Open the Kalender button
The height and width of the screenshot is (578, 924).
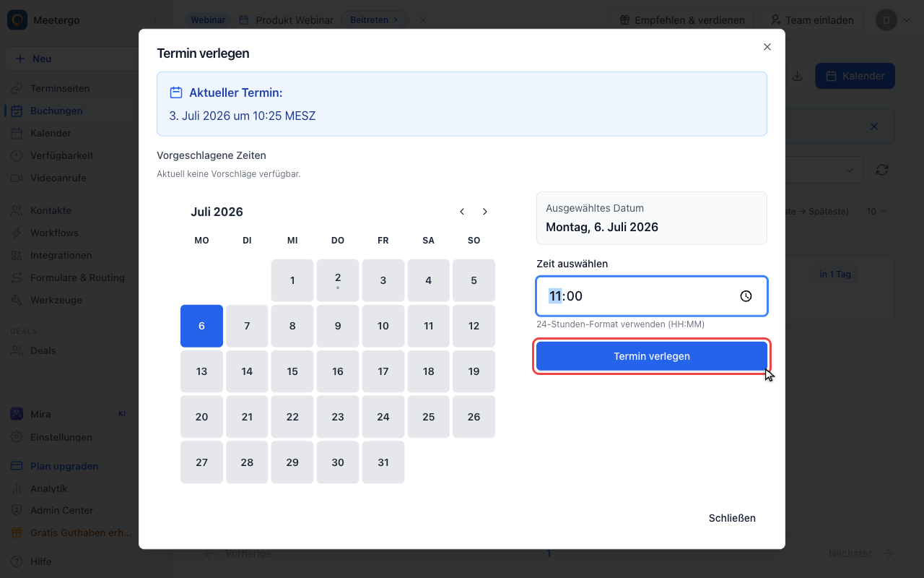click(855, 76)
